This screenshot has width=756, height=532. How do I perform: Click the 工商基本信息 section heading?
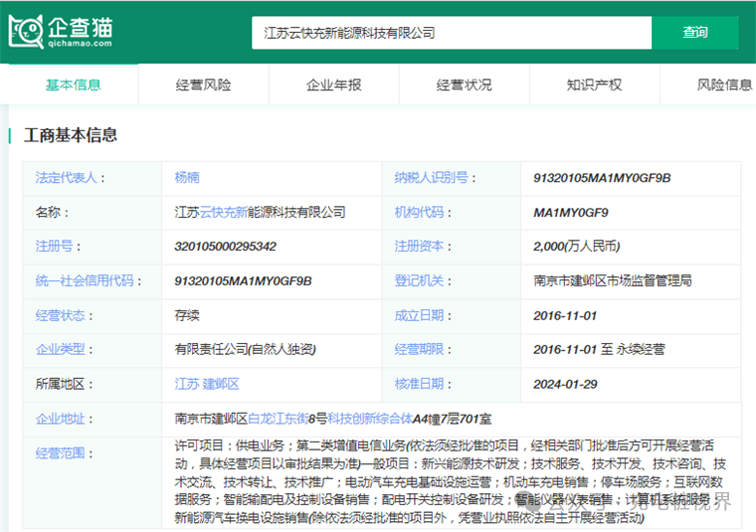(x=71, y=135)
